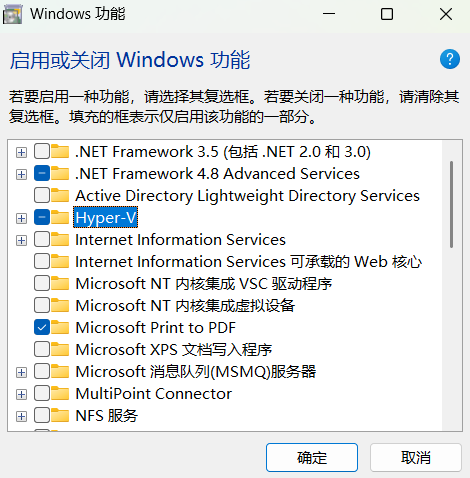
Task: Click the MultiPoint Connector folder icon
Action: click(x=60, y=393)
